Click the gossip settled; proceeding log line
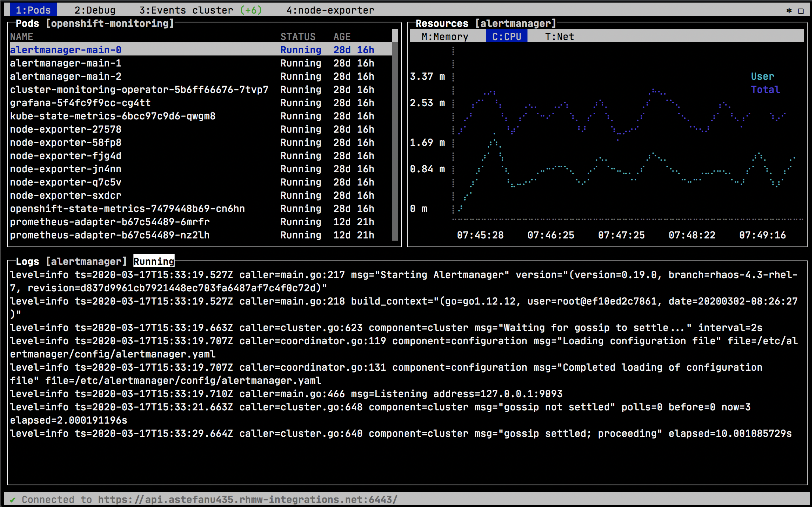The image size is (812, 507). 401,433
